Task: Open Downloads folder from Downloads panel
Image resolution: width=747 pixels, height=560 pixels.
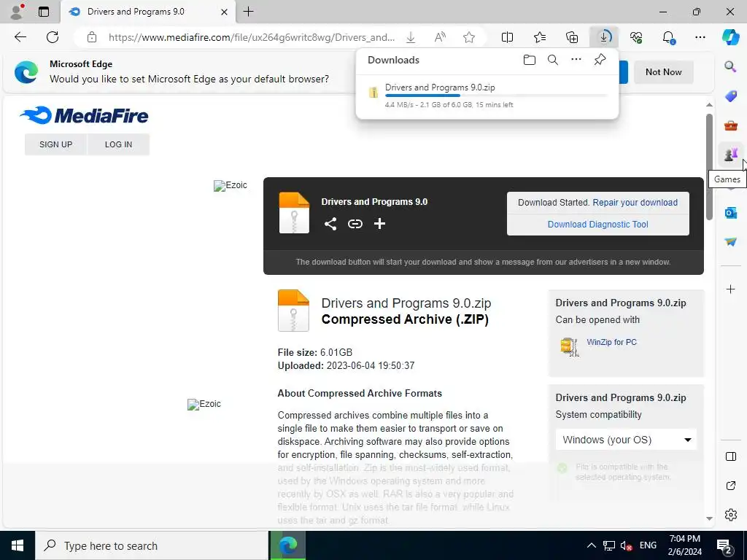Action: point(530,60)
